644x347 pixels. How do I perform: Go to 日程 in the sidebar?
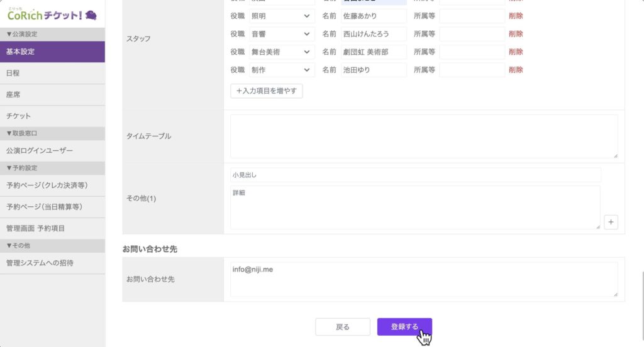click(52, 74)
